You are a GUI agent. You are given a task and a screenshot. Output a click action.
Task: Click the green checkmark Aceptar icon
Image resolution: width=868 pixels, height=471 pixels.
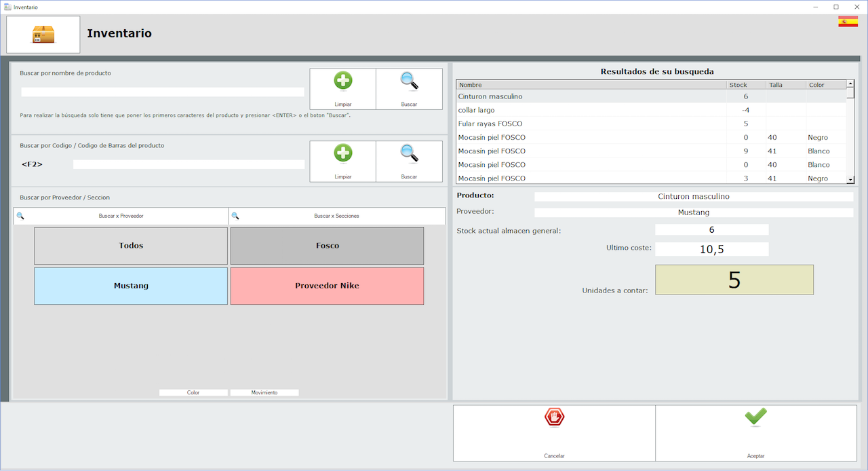tap(755, 417)
